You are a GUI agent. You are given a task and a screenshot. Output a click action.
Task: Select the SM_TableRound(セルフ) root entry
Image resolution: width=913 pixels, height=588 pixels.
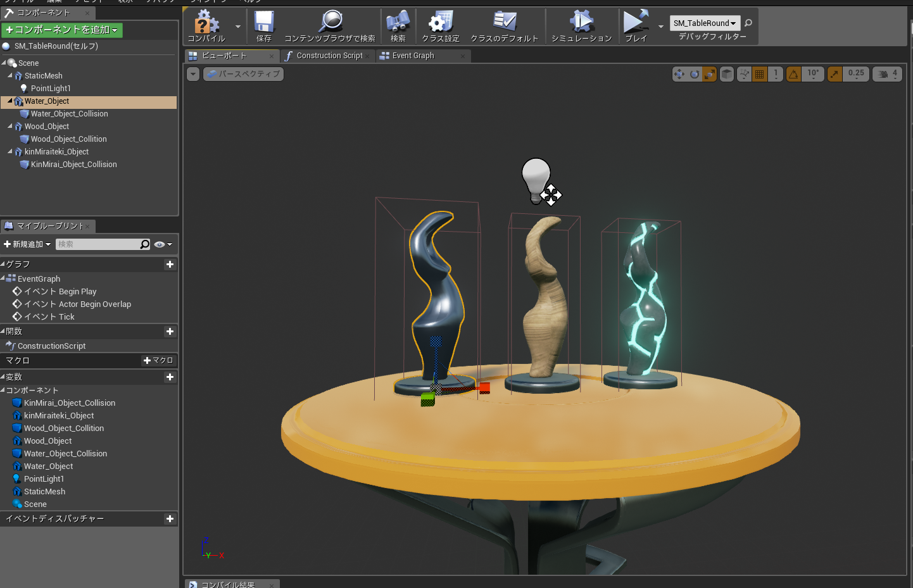[56, 46]
